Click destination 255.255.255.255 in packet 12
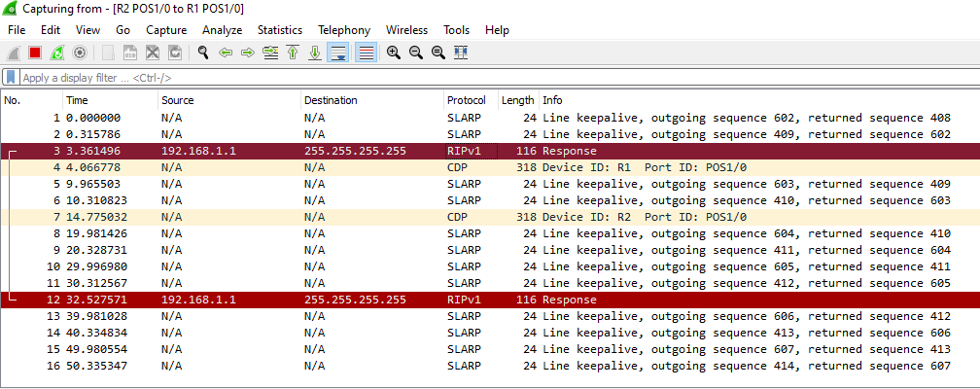 tap(355, 301)
